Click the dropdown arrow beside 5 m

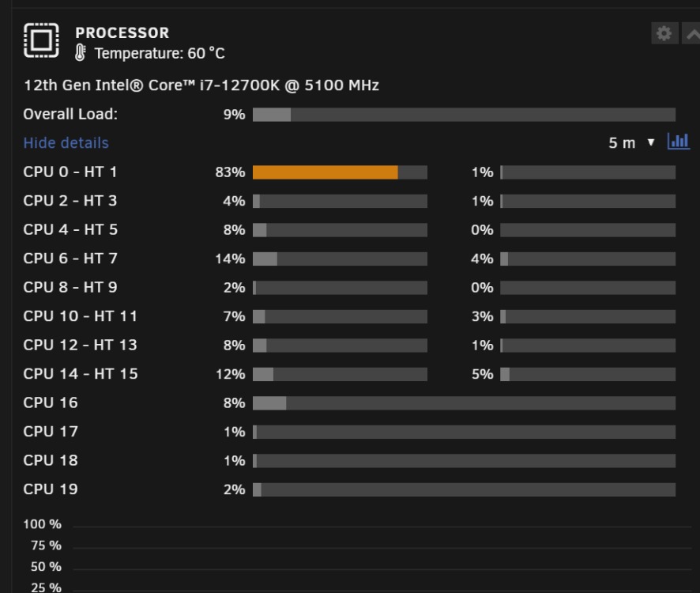pyautogui.click(x=651, y=142)
